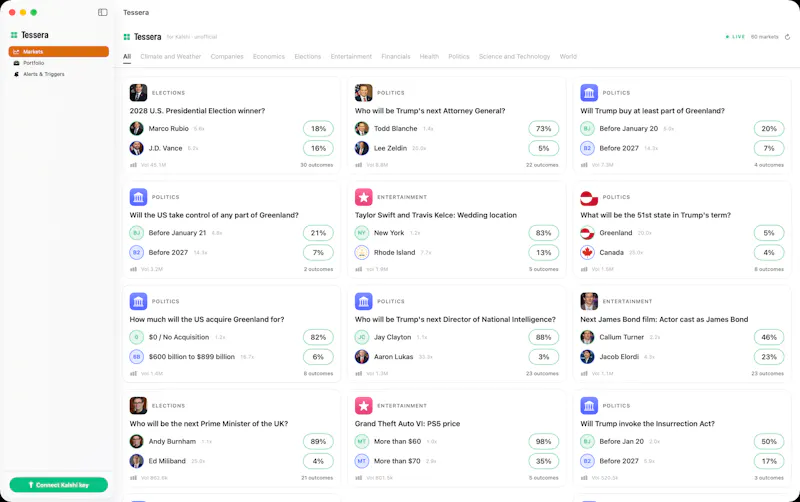
Task: Click the bank icon on National Intelligence card
Action: tap(364, 302)
